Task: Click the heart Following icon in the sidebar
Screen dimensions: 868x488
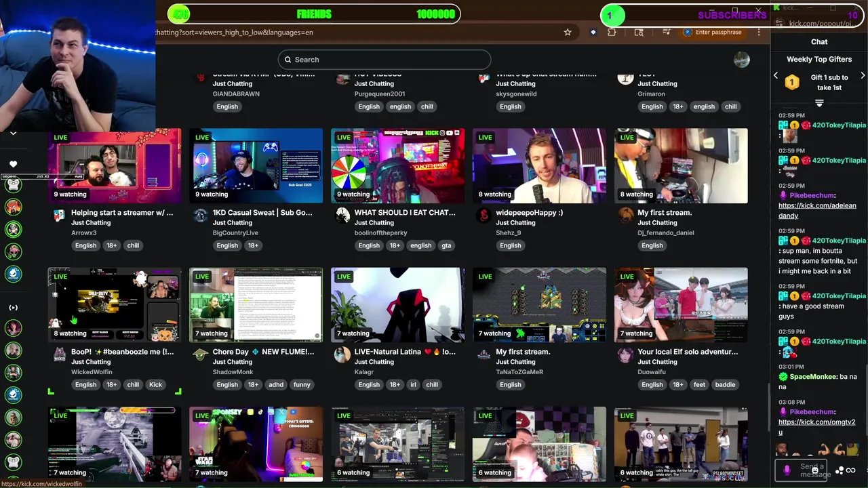Action: point(13,164)
